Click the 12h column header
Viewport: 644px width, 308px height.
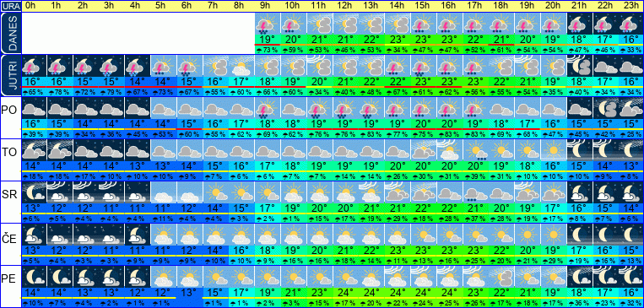pyautogui.click(x=345, y=6)
